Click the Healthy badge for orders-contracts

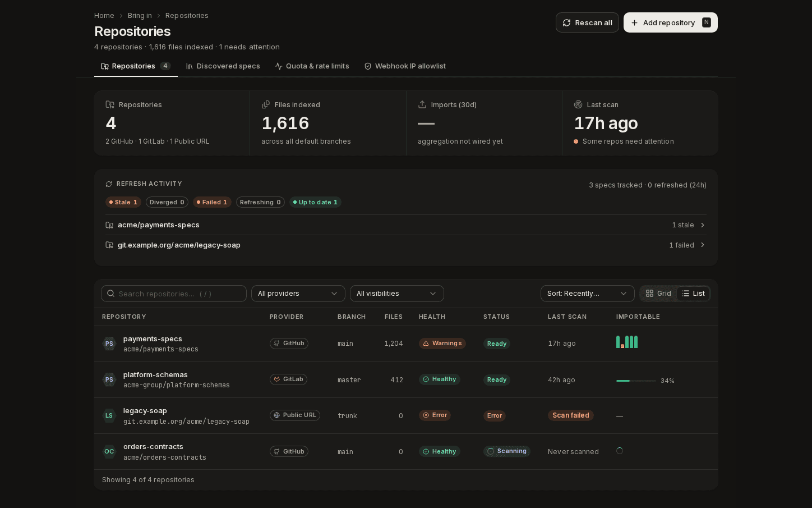point(440,451)
